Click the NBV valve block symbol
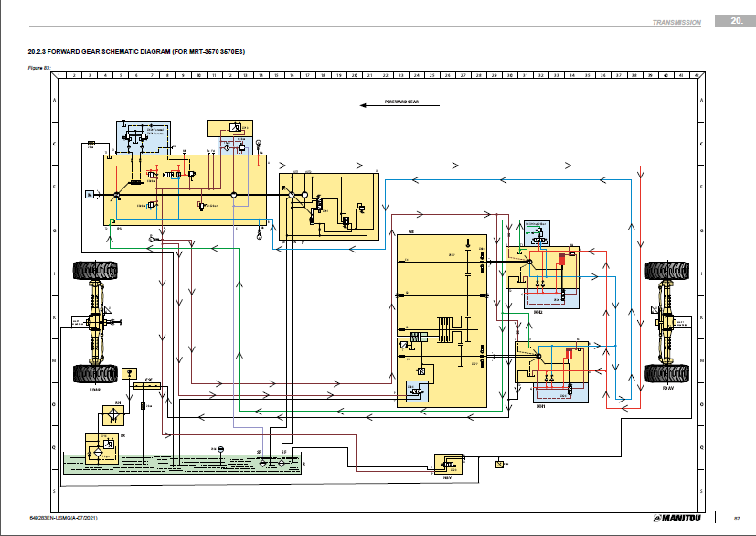The height and width of the screenshot is (536, 756). [x=449, y=464]
